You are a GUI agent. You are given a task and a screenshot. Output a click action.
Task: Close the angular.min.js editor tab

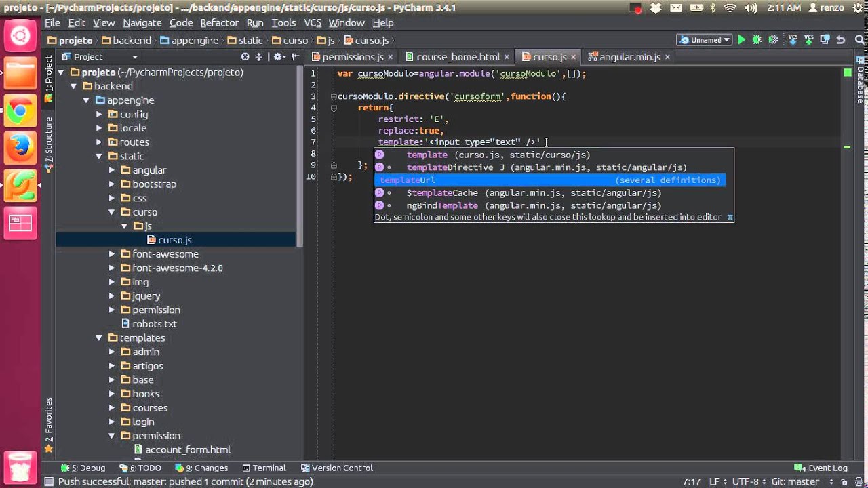[667, 57]
